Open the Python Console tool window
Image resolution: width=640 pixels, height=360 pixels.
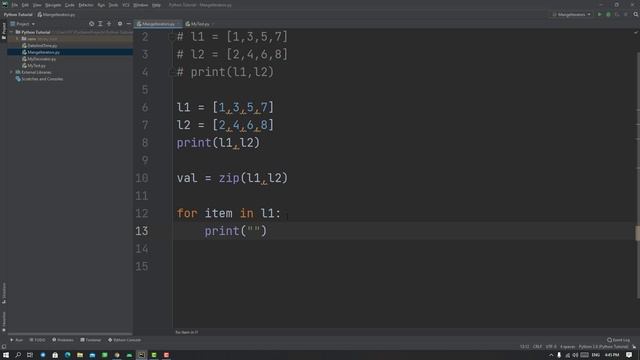pos(124,340)
